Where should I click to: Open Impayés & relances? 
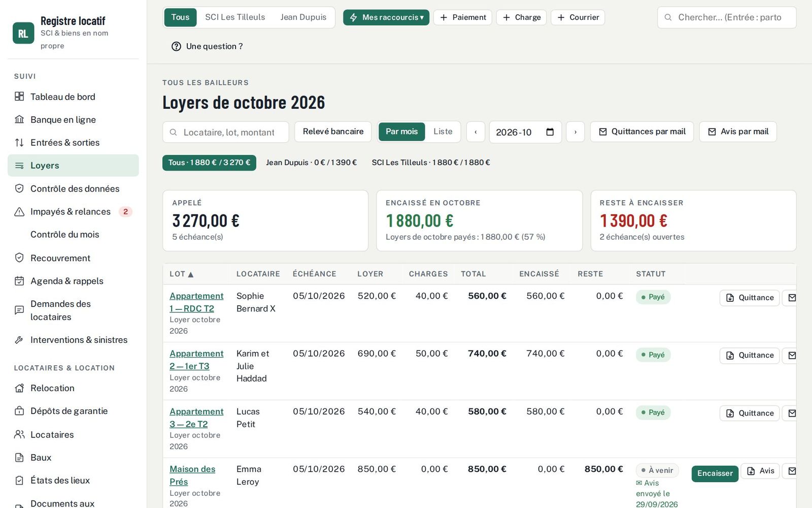coord(73,211)
